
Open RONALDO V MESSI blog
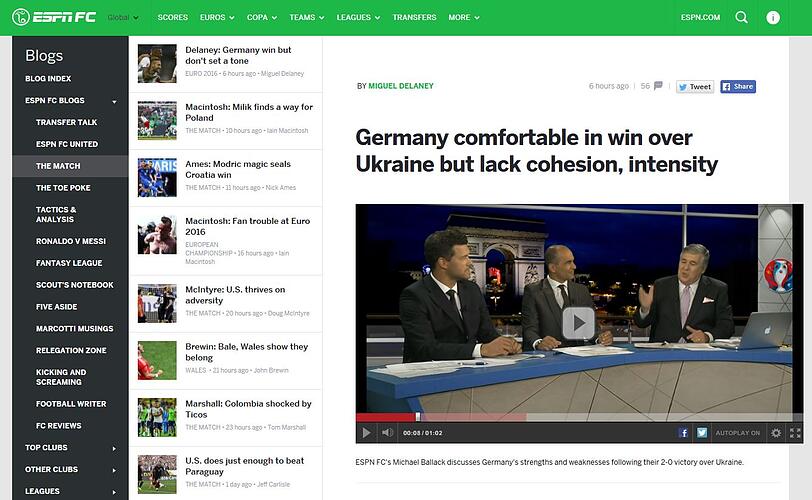tap(71, 241)
